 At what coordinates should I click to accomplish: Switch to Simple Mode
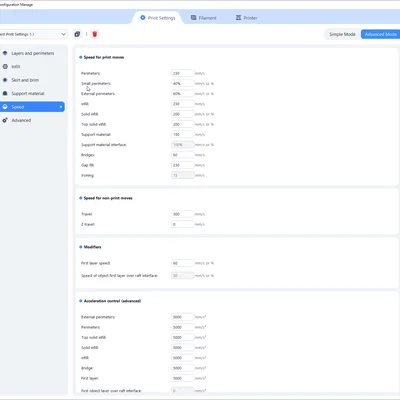[x=342, y=34]
